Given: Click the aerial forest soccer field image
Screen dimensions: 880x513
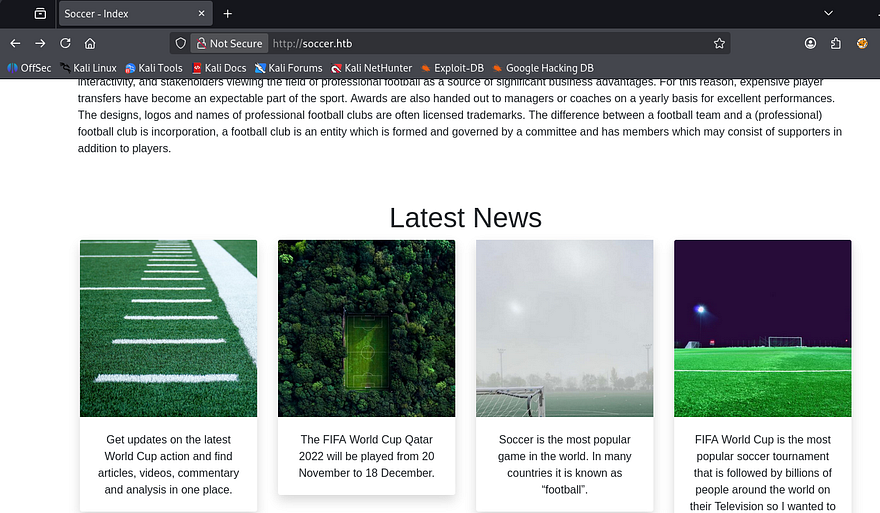Looking at the screenshot, I should click(x=366, y=328).
